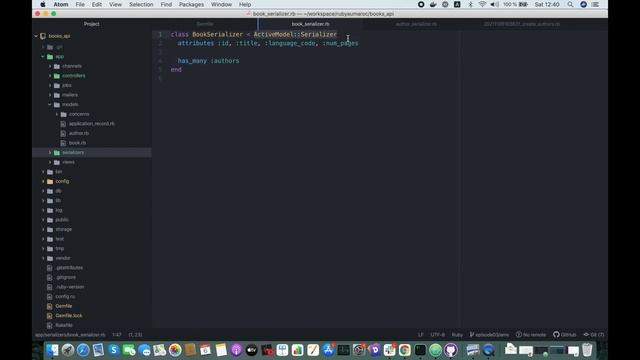Switch to the author_serializer.rb tab

click(416, 24)
